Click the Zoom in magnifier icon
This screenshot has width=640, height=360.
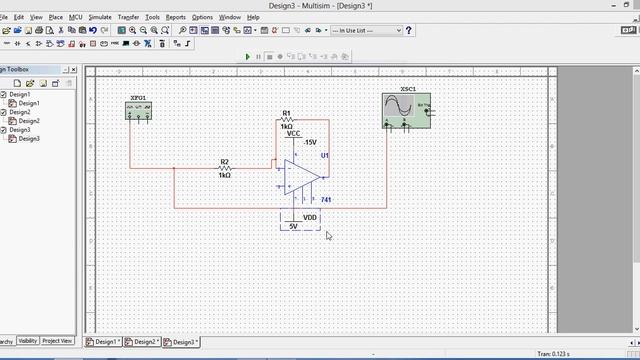[x=132, y=31]
